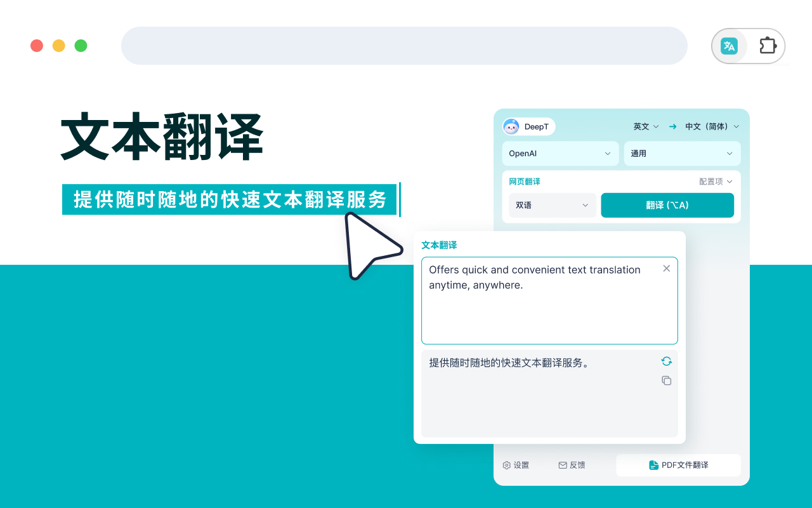The image size is (812, 508).
Task: Open the 通用 mode dropdown
Action: coord(682,153)
